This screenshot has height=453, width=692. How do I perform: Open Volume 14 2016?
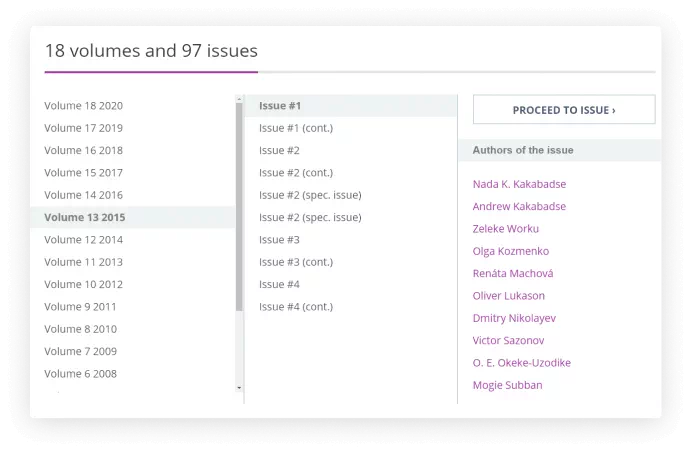tap(84, 195)
